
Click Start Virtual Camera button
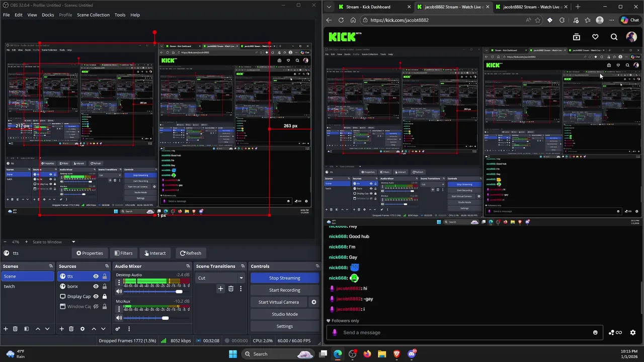point(279,302)
